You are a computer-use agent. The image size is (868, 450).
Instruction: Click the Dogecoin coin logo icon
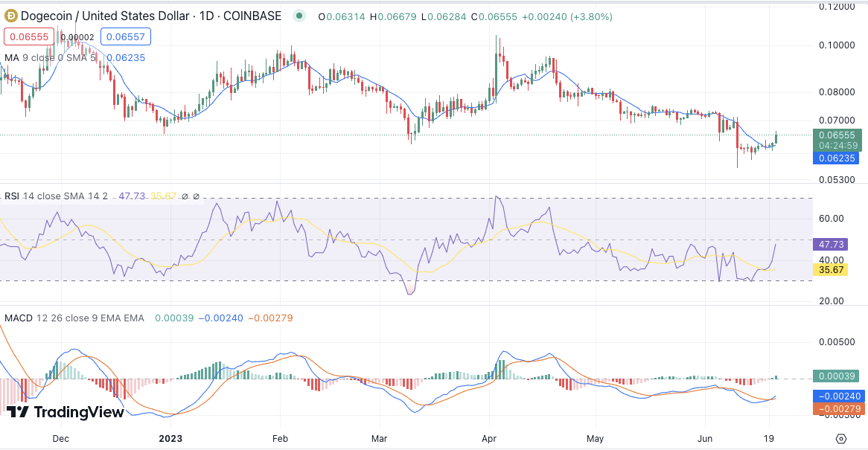pos(10,16)
